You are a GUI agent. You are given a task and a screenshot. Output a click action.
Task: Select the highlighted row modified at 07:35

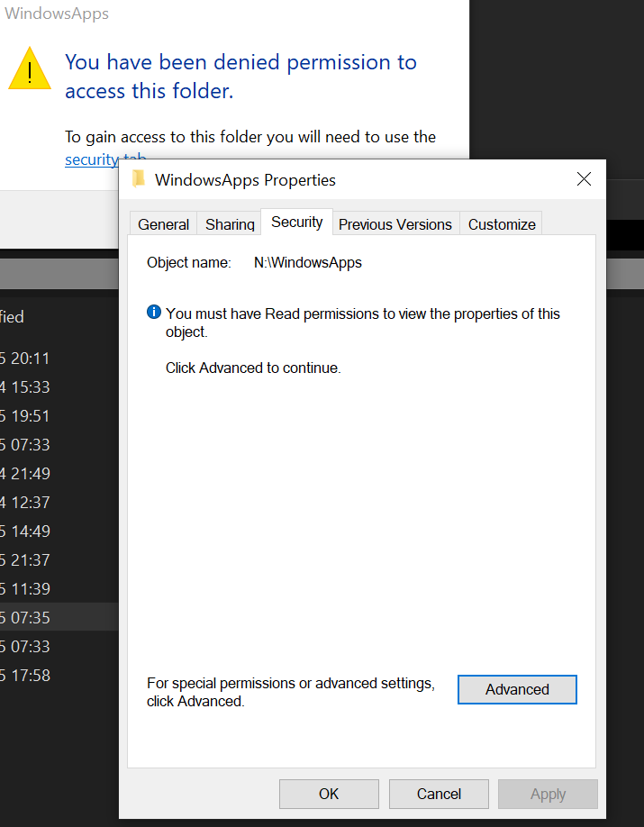pyautogui.click(x=59, y=617)
